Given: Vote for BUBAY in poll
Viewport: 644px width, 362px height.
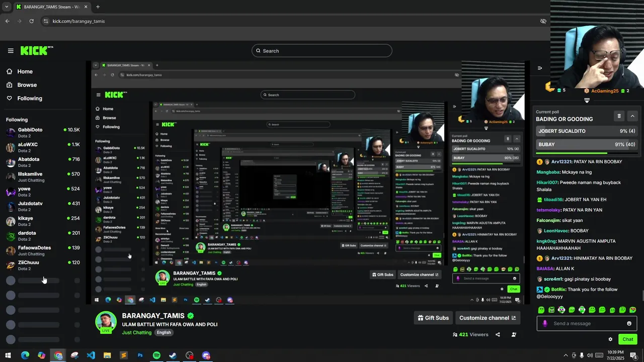Looking at the screenshot, I should pyautogui.click(x=587, y=145).
